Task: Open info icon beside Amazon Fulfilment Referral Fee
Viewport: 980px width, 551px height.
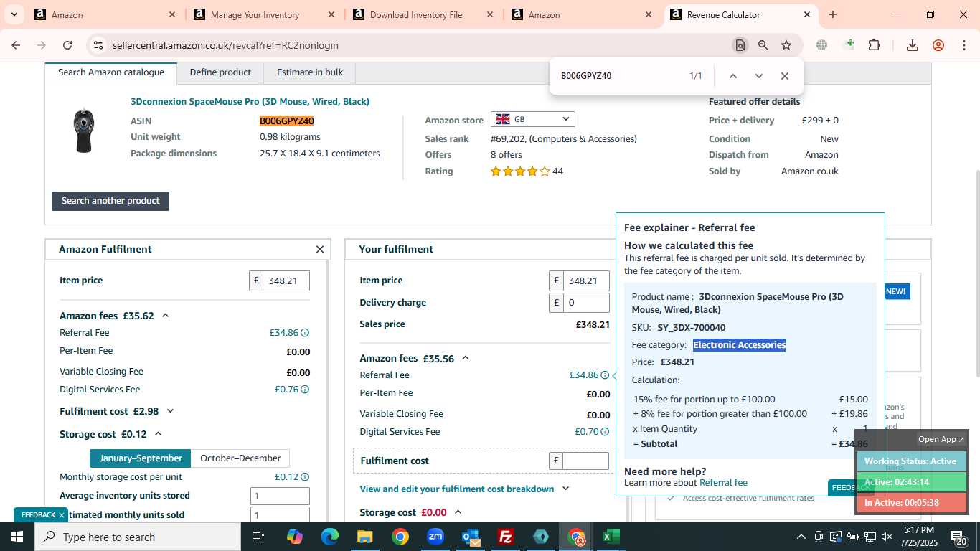Action: point(305,333)
